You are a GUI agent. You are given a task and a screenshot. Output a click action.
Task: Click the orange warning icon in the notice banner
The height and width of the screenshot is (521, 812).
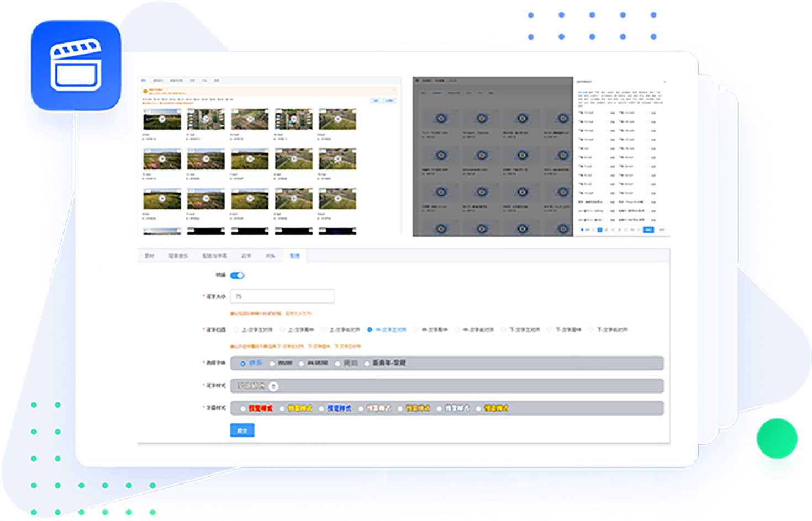[x=145, y=92]
